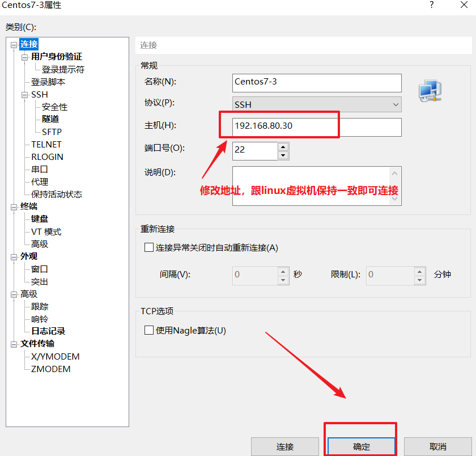Select the 代理 proxy settings

pos(39,181)
